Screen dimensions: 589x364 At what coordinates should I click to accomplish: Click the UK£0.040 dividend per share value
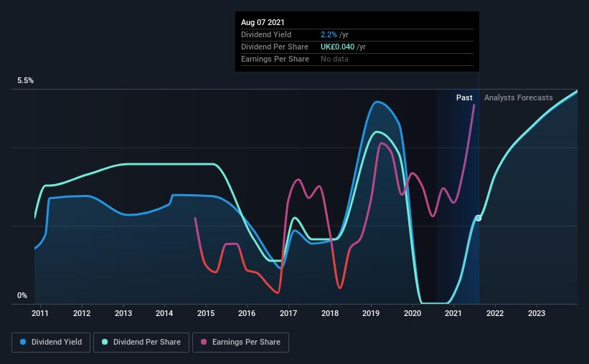[x=337, y=47]
